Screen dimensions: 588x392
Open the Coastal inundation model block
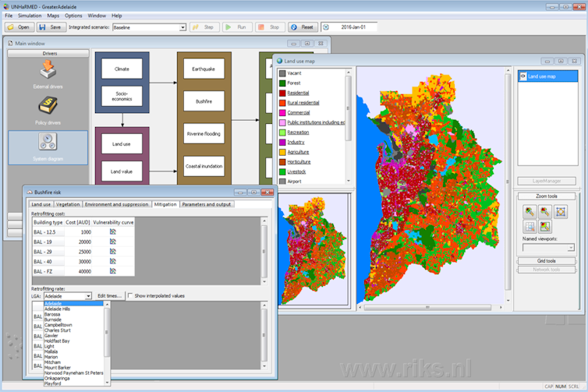[204, 166]
